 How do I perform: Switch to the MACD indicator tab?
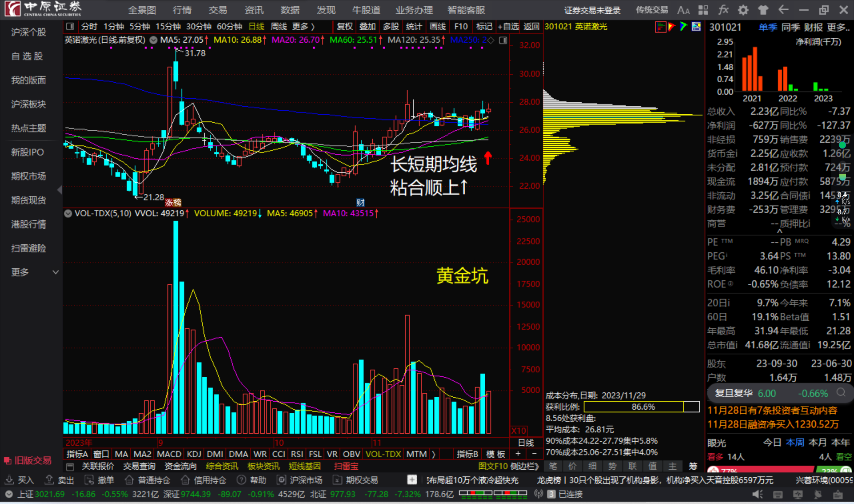[169, 454]
